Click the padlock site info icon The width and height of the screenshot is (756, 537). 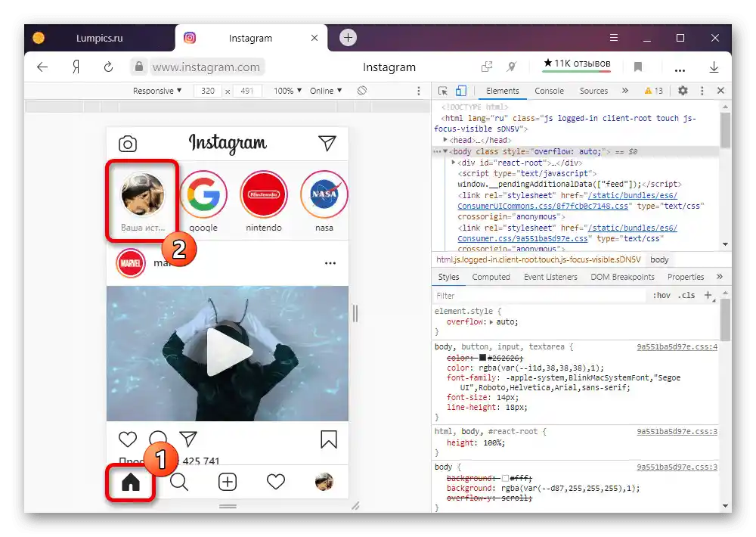(x=139, y=67)
